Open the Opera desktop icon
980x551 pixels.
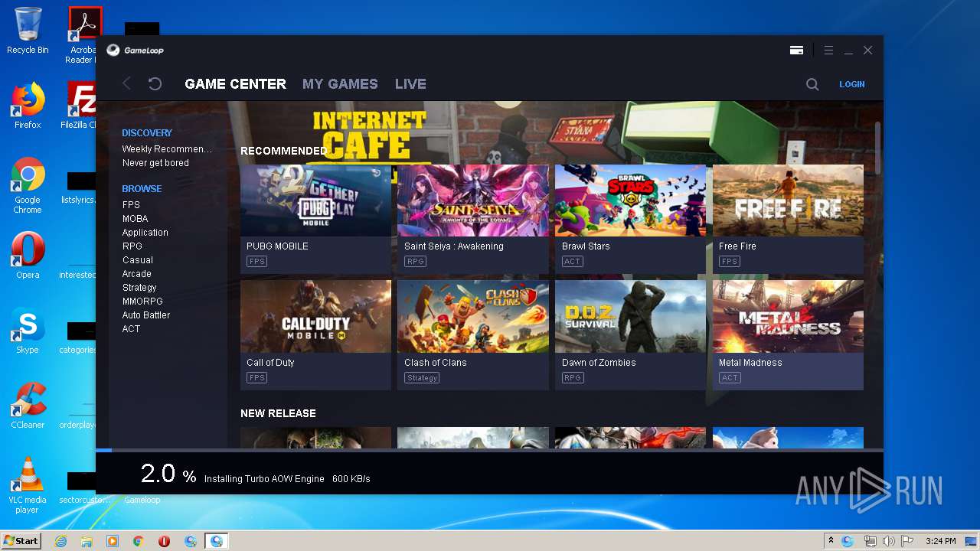(x=28, y=256)
